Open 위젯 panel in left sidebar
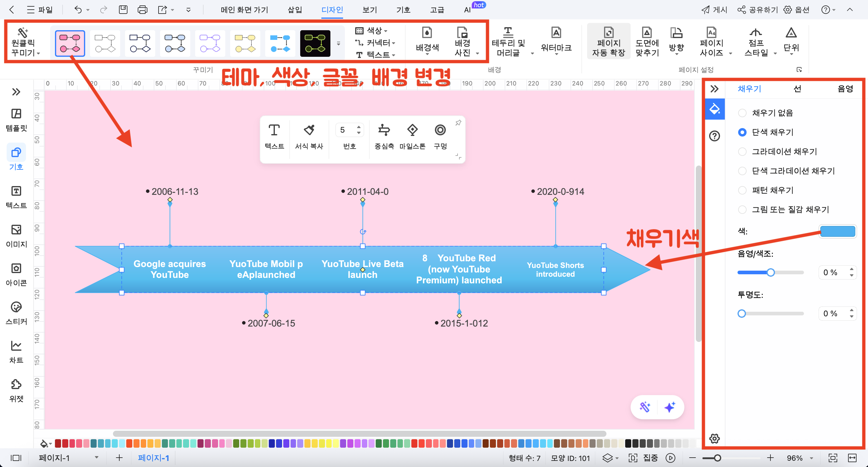The height and width of the screenshot is (467, 868). pos(16,391)
